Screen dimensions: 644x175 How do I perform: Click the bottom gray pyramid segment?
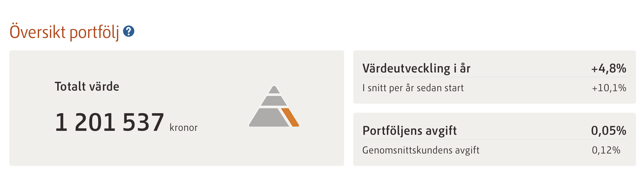click(268, 118)
